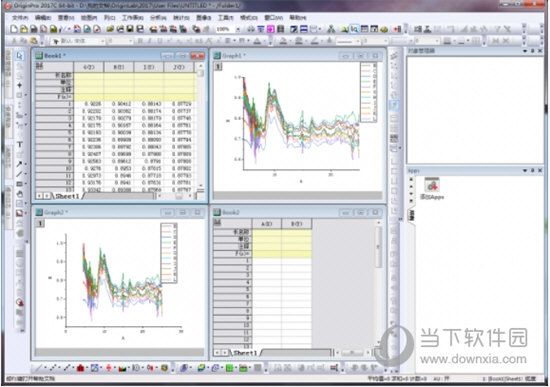
Task: Click the New Project icon in toolbar
Action: [x=14, y=29]
